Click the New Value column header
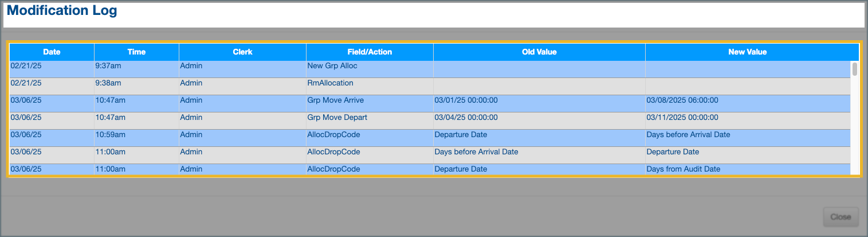 pos(747,52)
